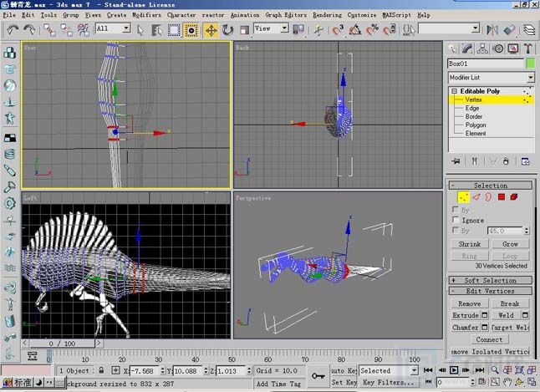Toggle the Angle Snap button
The width and height of the screenshot is (540, 392).
coord(355,30)
